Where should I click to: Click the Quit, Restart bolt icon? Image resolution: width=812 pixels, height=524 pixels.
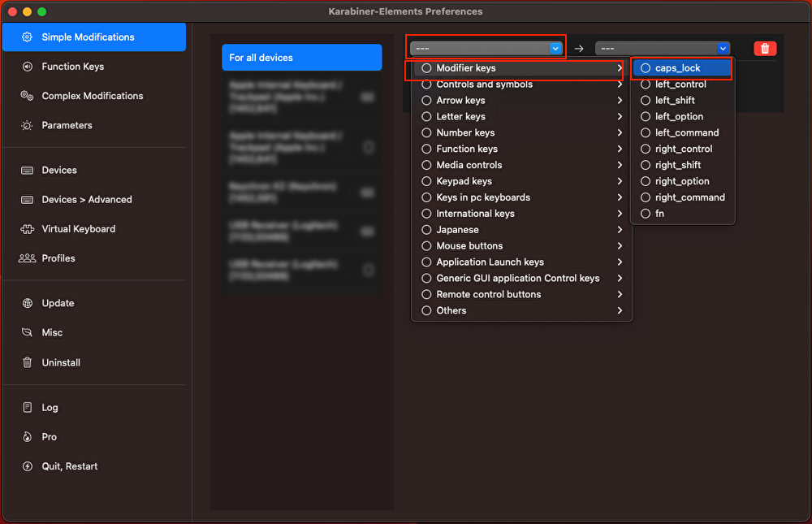[x=27, y=466]
